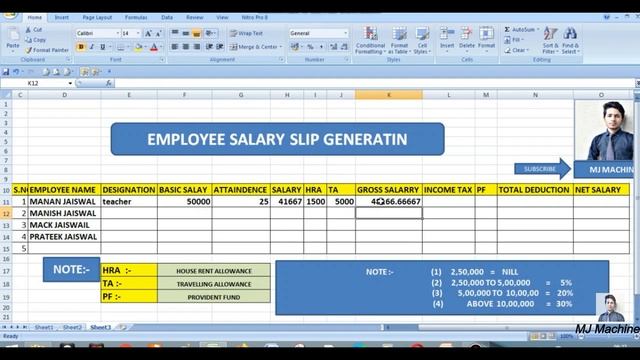Image resolution: width=640 pixels, height=360 pixels.
Task: Decrease decimal places
Action: tap(344, 47)
